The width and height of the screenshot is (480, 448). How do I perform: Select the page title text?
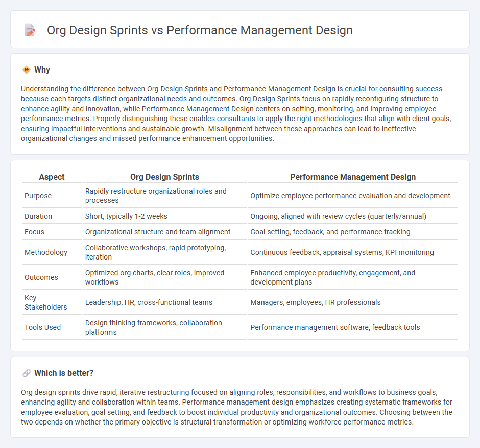199,31
